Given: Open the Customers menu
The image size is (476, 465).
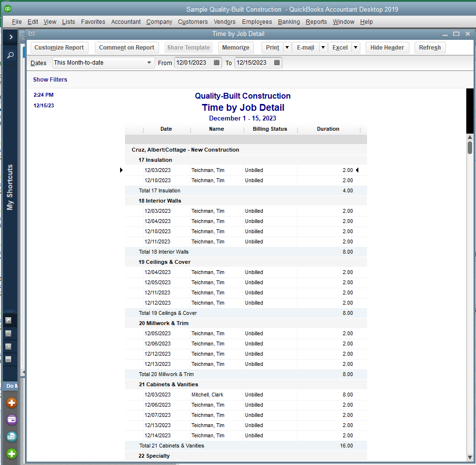Looking at the screenshot, I should pyautogui.click(x=193, y=21).
